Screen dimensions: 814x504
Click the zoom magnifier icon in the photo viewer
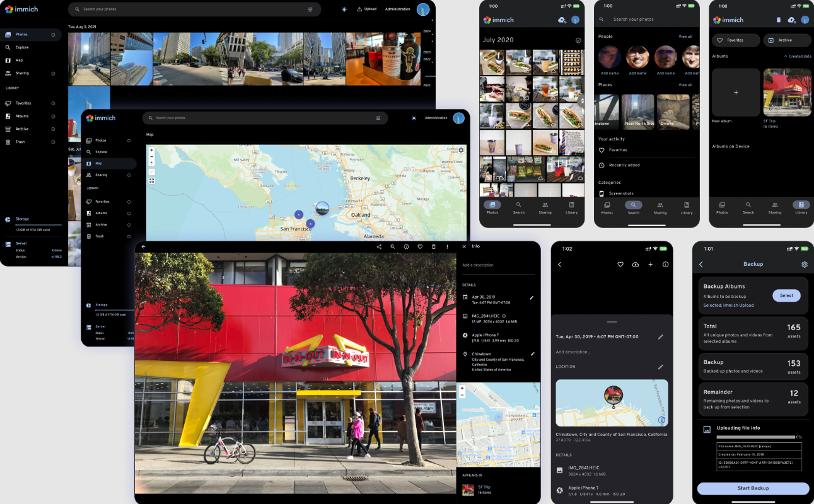point(392,247)
